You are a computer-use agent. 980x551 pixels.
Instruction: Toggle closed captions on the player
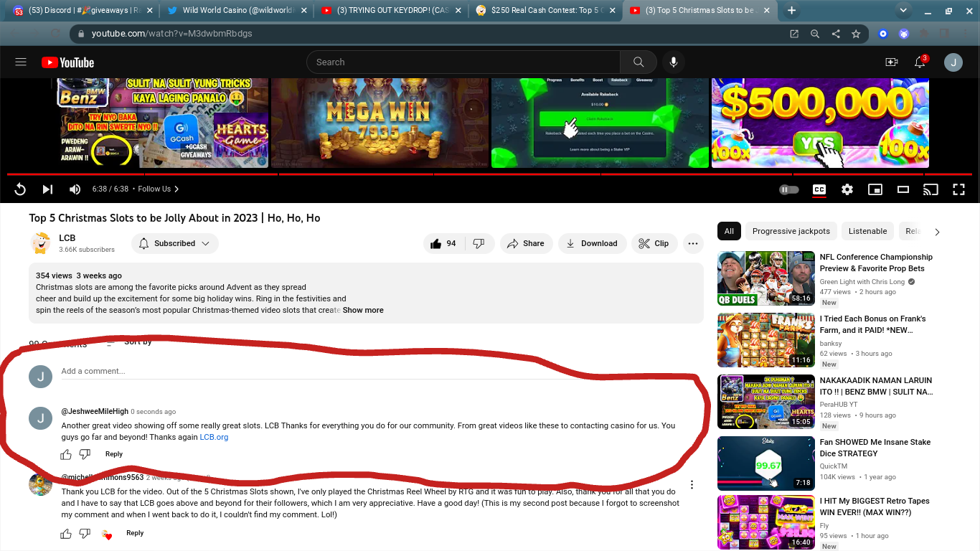(x=819, y=189)
